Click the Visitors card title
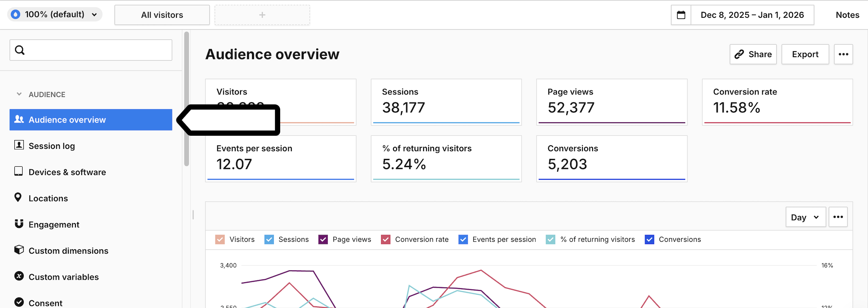868x308 pixels. coord(232,92)
